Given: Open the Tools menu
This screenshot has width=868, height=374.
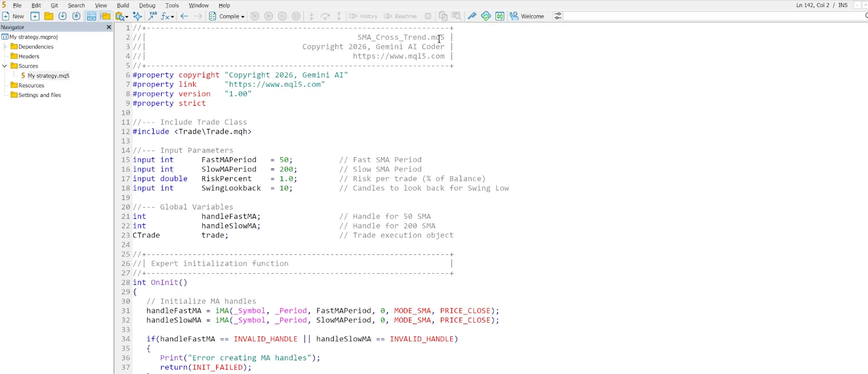Looking at the screenshot, I should click(172, 5).
